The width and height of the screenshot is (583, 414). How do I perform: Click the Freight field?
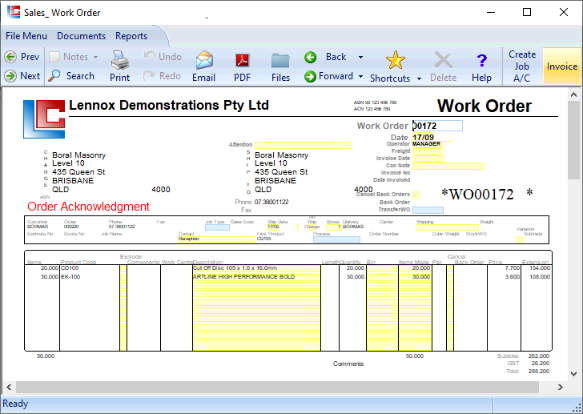coord(427,151)
